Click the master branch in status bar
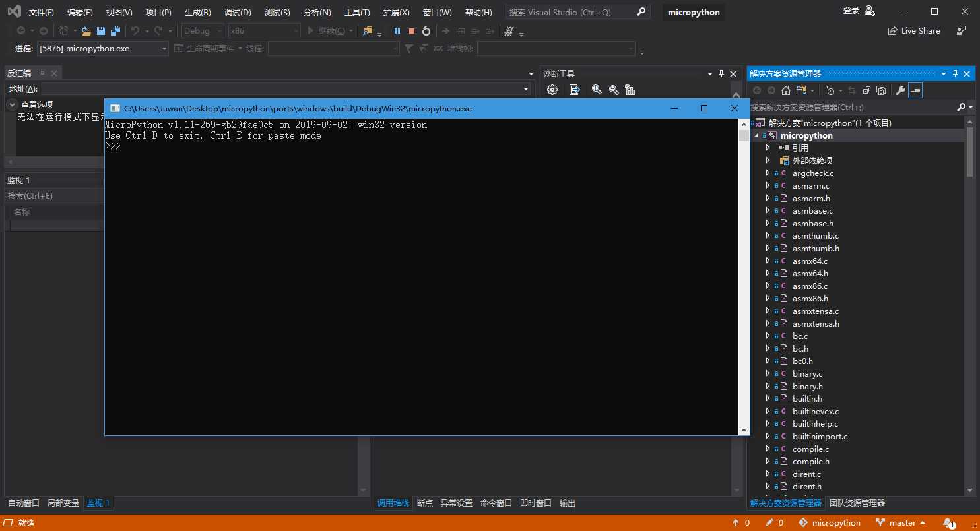The height and width of the screenshot is (531, 980). tap(901, 523)
